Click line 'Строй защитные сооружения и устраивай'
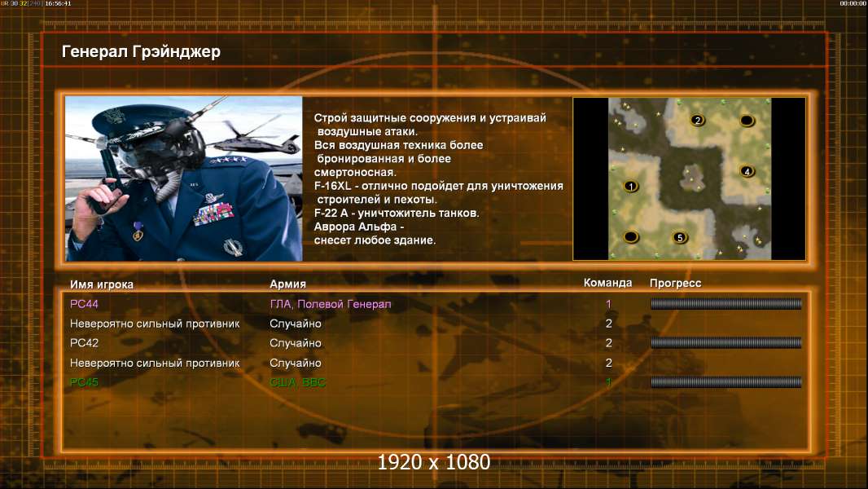This screenshot has width=868, height=489. [430, 118]
